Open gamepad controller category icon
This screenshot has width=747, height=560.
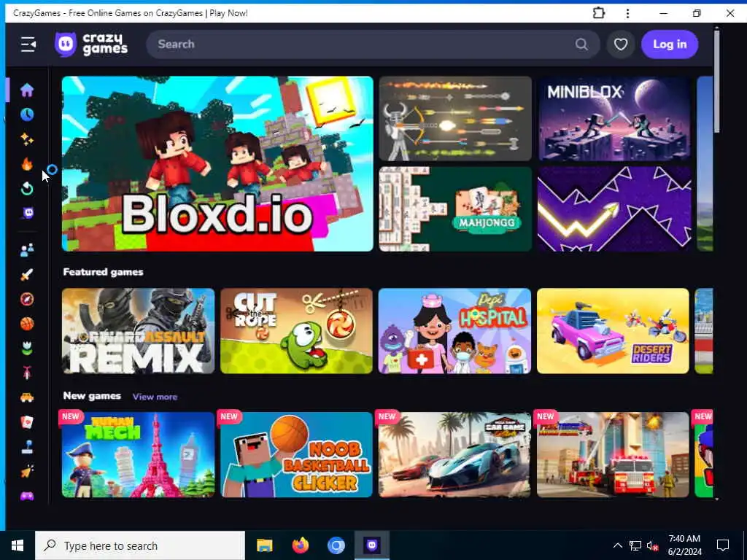point(27,496)
